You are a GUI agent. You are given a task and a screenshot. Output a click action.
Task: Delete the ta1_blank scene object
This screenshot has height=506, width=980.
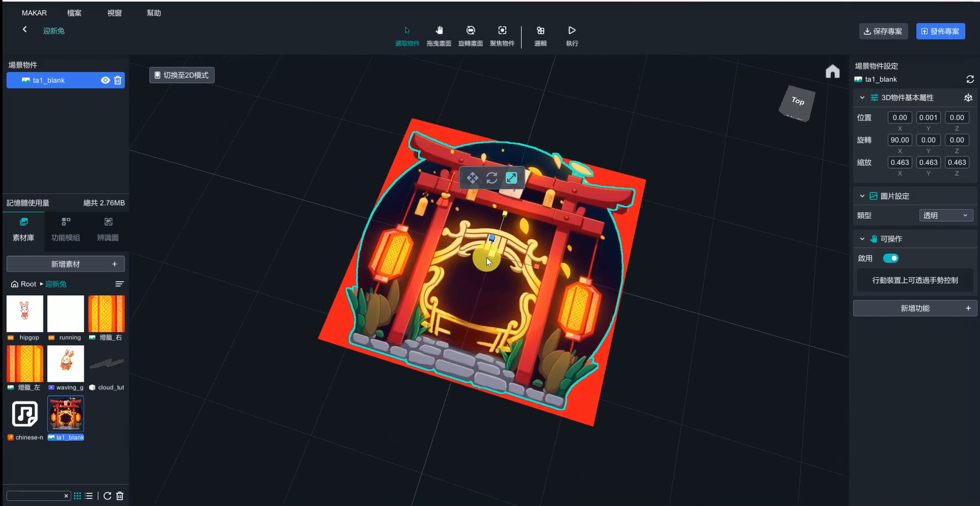click(118, 81)
